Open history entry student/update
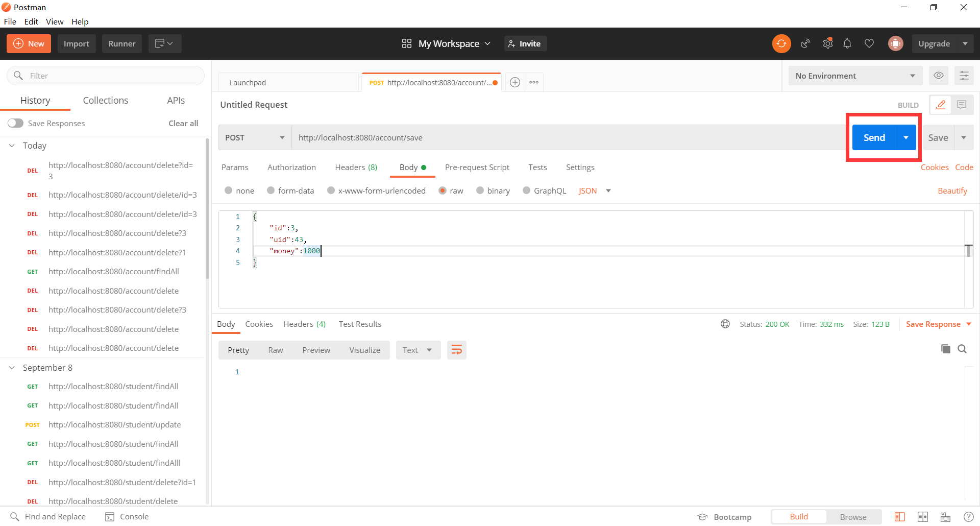This screenshot has height=526, width=980. tap(114, 425)
